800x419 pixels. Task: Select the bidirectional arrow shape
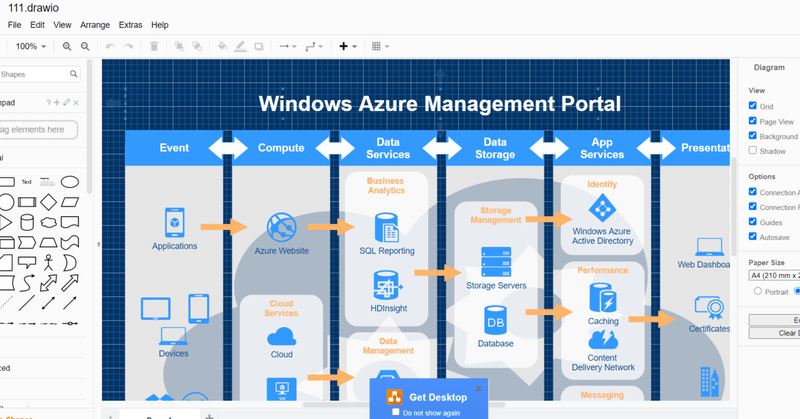[x=48, y=283]
